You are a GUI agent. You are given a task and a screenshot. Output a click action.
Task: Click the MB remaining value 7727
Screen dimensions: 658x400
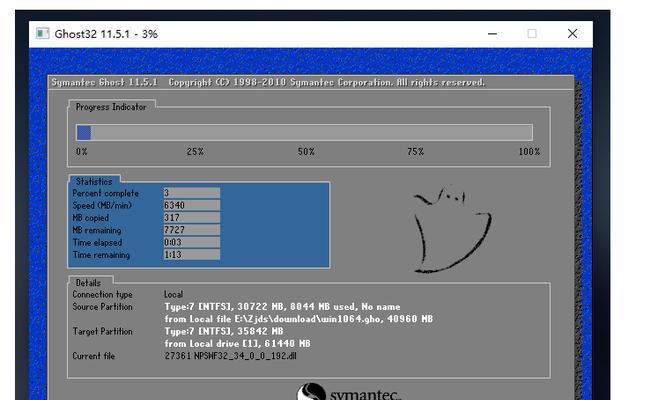coord(191,230)
